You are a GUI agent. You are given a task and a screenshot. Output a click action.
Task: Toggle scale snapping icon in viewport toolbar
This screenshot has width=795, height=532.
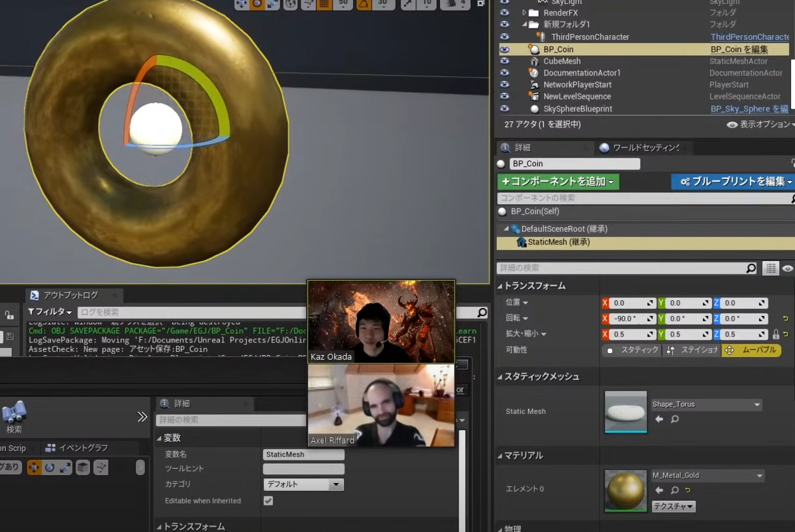pos(409,4)
